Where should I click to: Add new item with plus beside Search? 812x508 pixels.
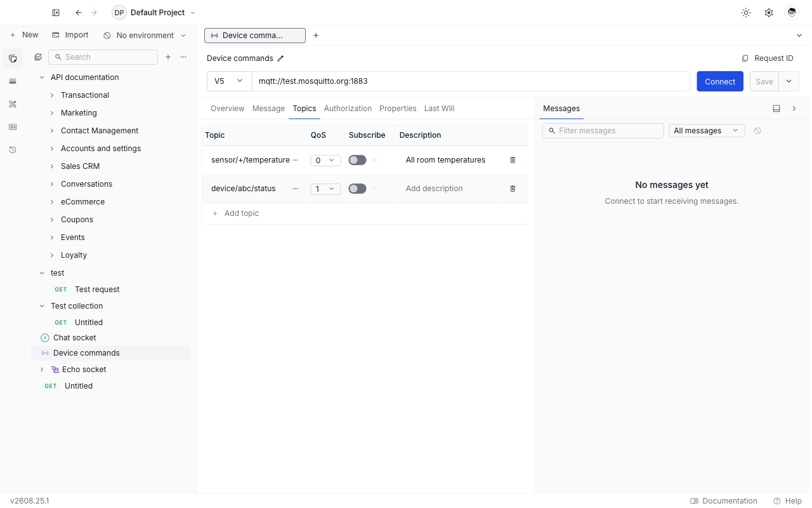168,57
